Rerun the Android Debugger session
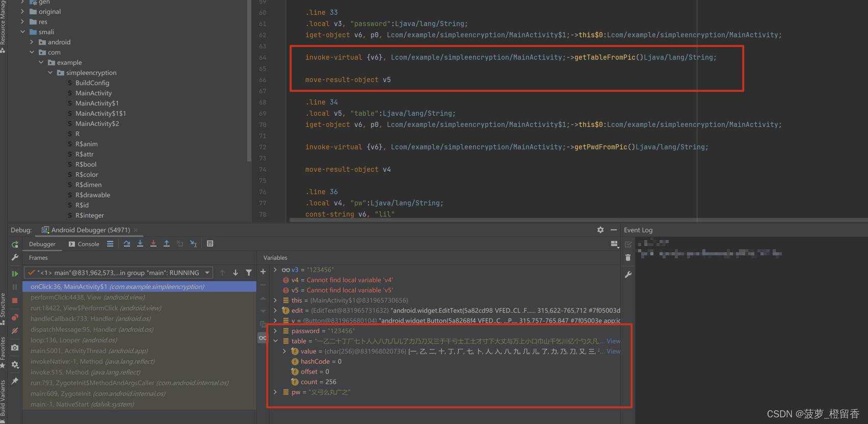The height and width of the screenshot is (424, 868). pos(15,245)
